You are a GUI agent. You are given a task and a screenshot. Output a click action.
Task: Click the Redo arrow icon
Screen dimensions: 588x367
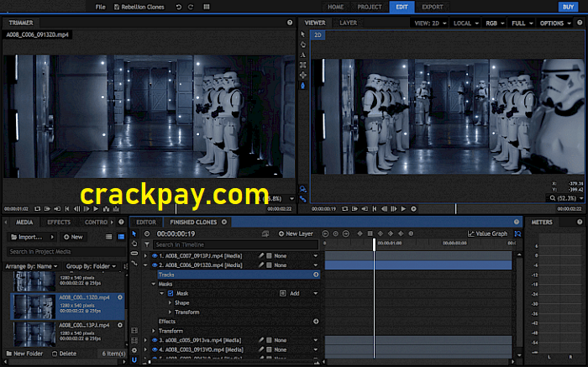tap(191, 7)
